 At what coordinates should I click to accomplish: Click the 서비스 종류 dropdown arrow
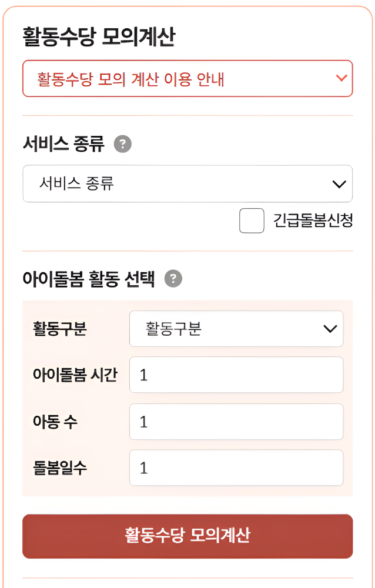(339, 183)
